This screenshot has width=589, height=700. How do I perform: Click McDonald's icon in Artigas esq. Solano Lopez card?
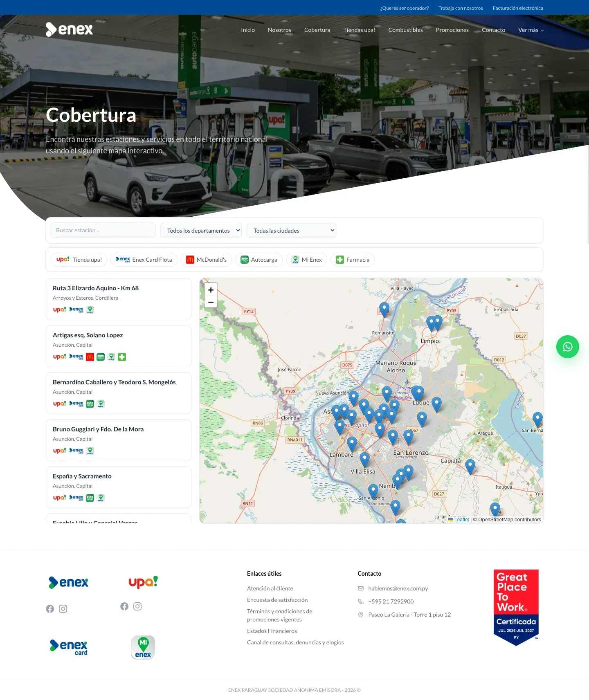point(90,357)
